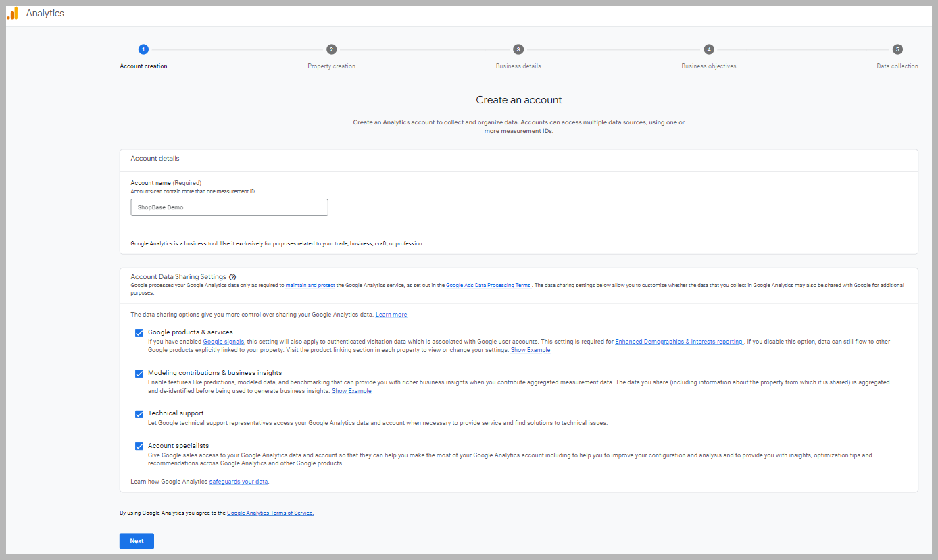Image resolution: width=938 pixels, height=560 pixels.
Task: Click the 'Account creation' step label
Action: pyautogui.click(x=143, y=66)
